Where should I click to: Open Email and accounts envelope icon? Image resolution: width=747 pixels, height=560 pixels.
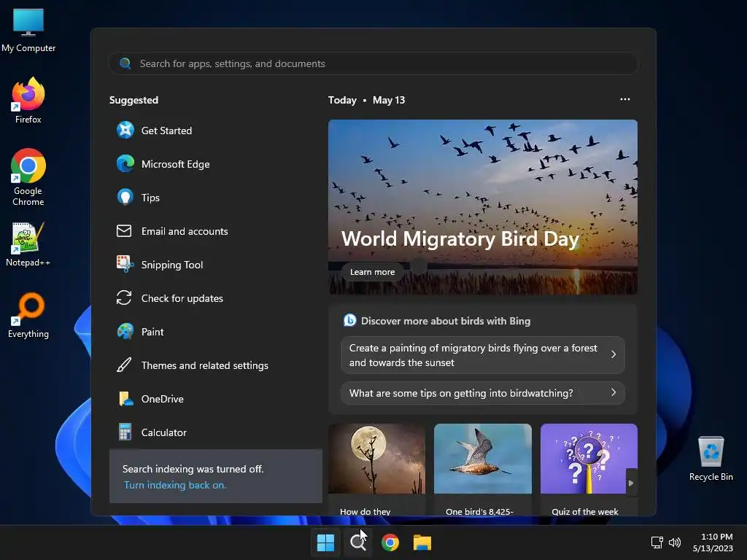[x=124, y=231]
